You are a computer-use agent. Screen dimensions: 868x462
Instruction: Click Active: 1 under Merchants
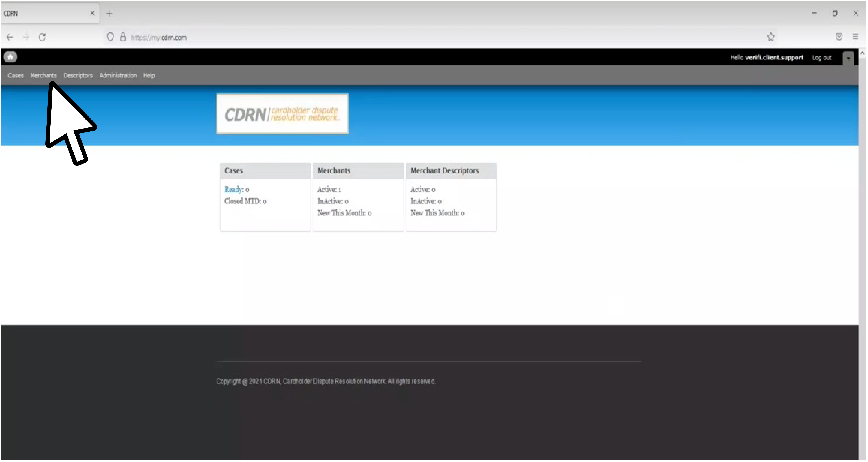tap(329, 190)
